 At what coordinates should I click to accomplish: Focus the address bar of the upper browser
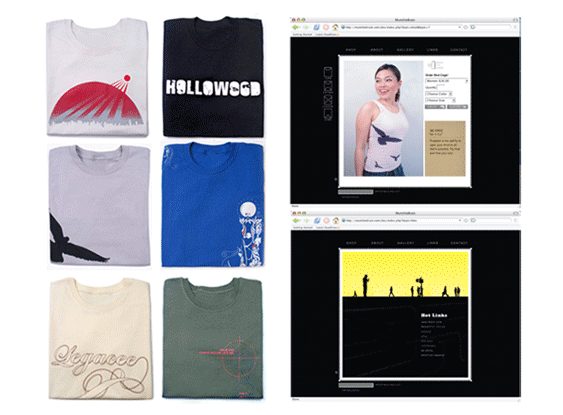point(400,27)
